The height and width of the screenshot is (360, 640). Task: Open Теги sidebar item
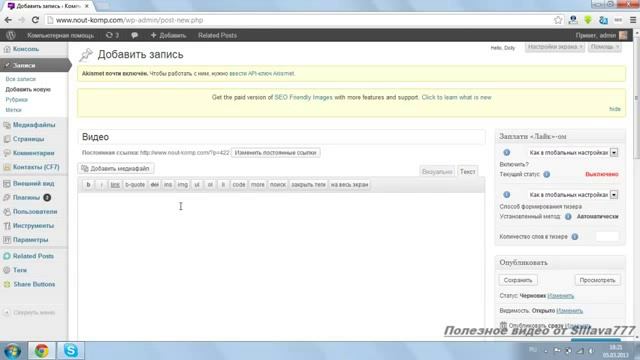(20, 270)
